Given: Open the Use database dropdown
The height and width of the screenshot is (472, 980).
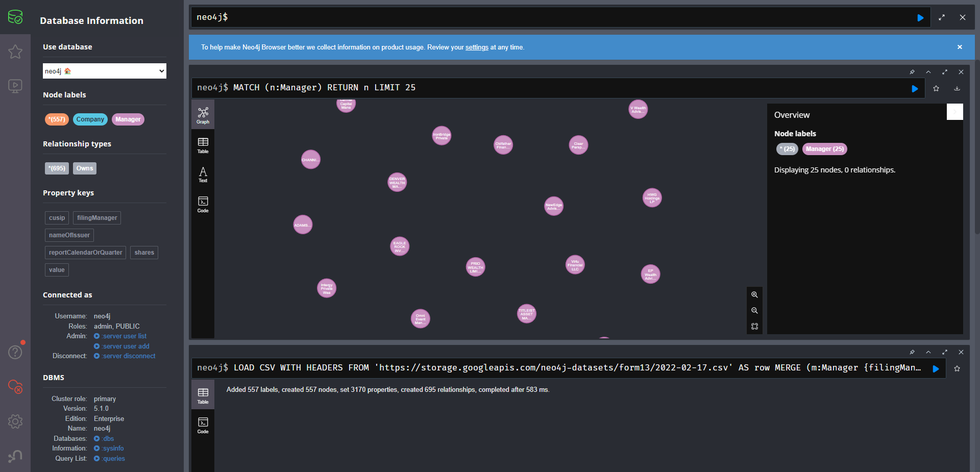Looking at the screenshot, I should [105, 71].
